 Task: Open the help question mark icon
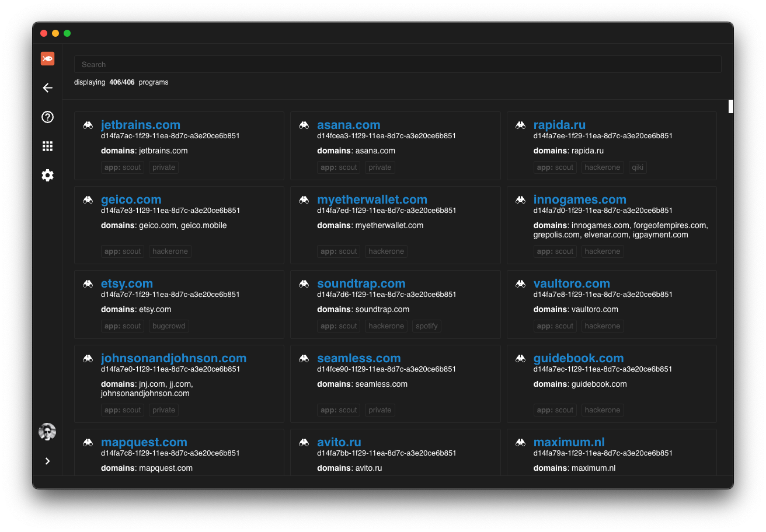[47, 117]
